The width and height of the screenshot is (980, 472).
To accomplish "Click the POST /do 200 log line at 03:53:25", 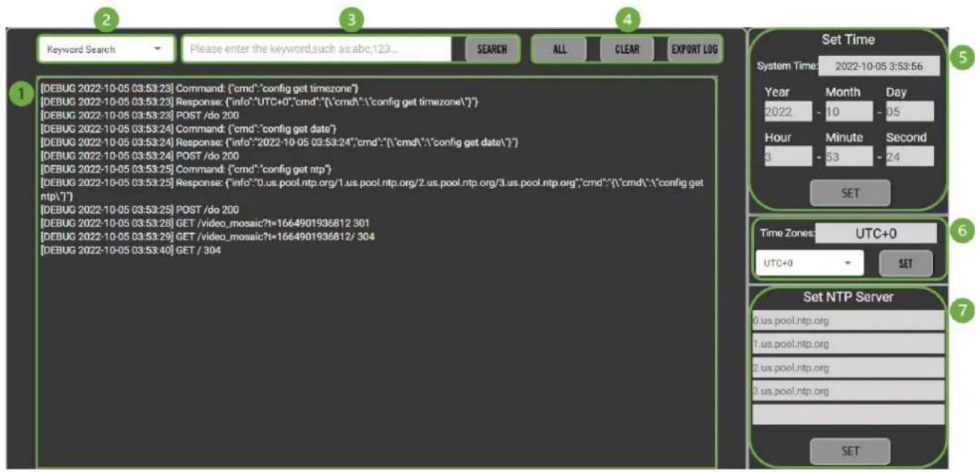I will click(x=140, y=210).
